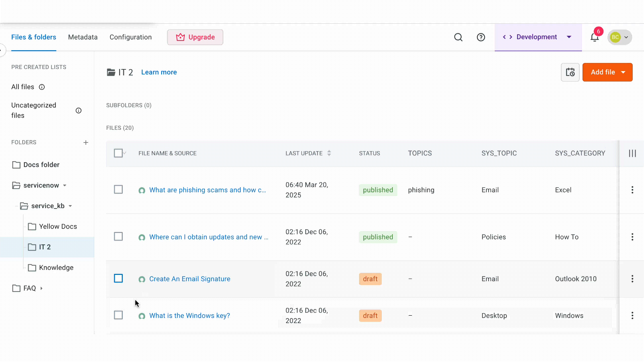The width and height of the screenshot is (644, 362).
Task: Click the Upgrade button
Action: point(195,37)
